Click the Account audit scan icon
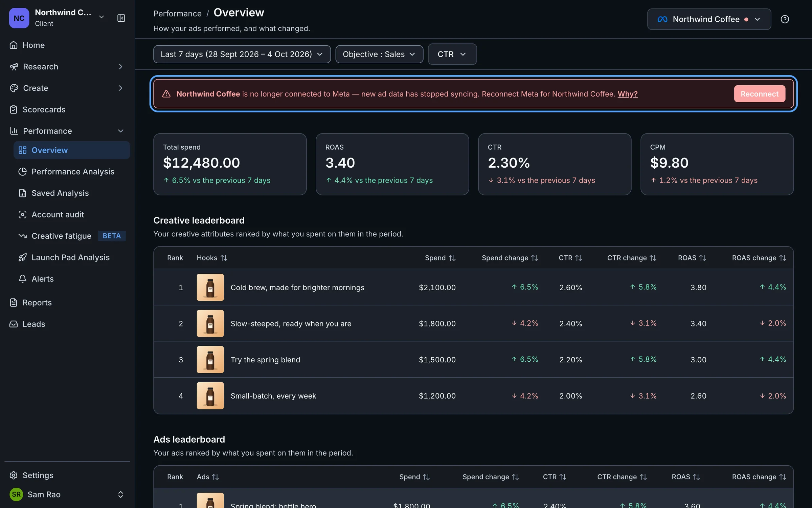 22,214
